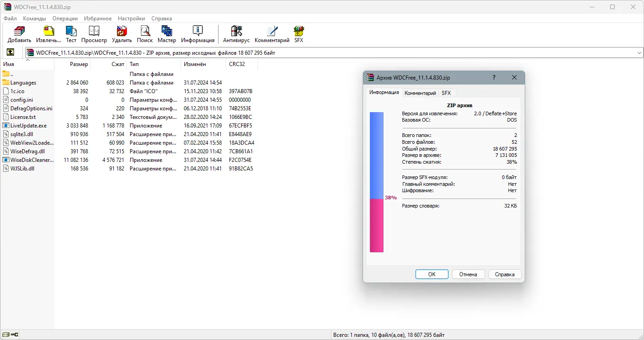Switch to the Комментарий tab in dialog
The height and width of the screenshot is (340, 644).
[x=420, y=93]
